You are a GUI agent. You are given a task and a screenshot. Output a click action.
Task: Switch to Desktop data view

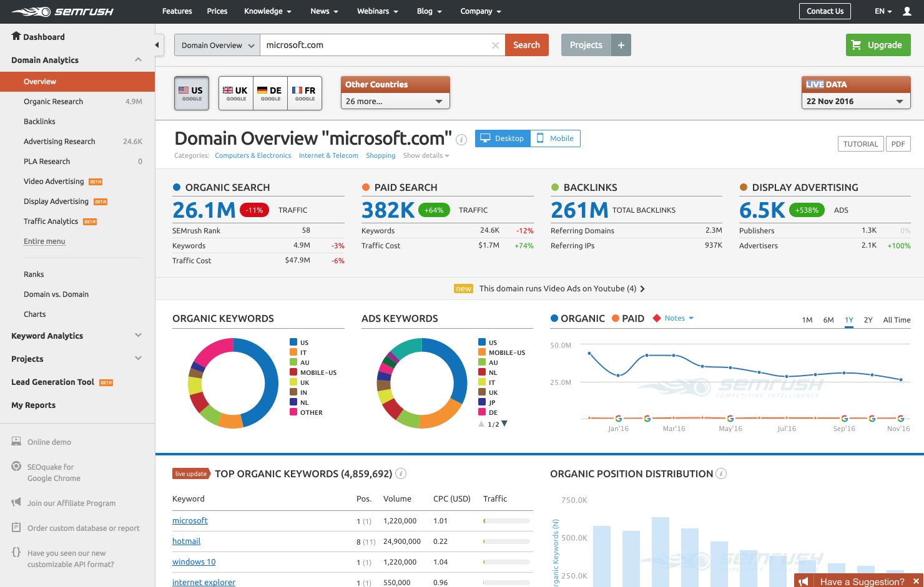click(503, 138)
